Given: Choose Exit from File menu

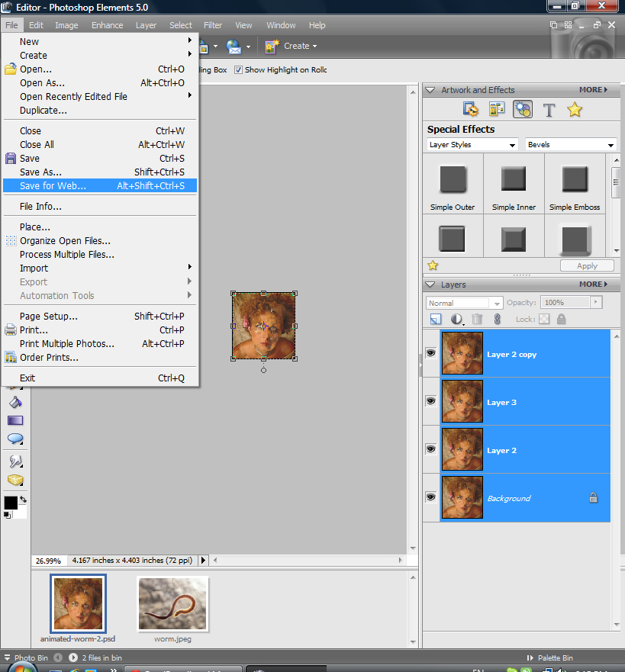Looking at the screenshot, I should click(x=99, y=378).
